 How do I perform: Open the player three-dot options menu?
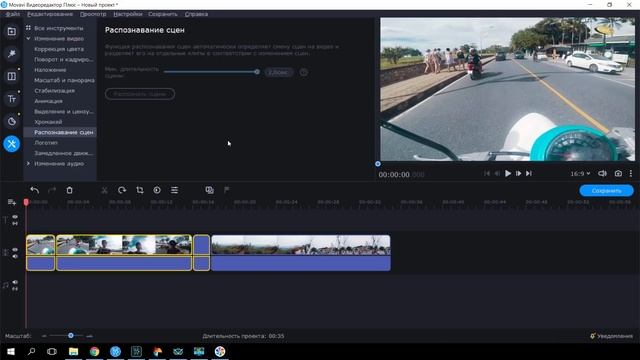point(631,173)
